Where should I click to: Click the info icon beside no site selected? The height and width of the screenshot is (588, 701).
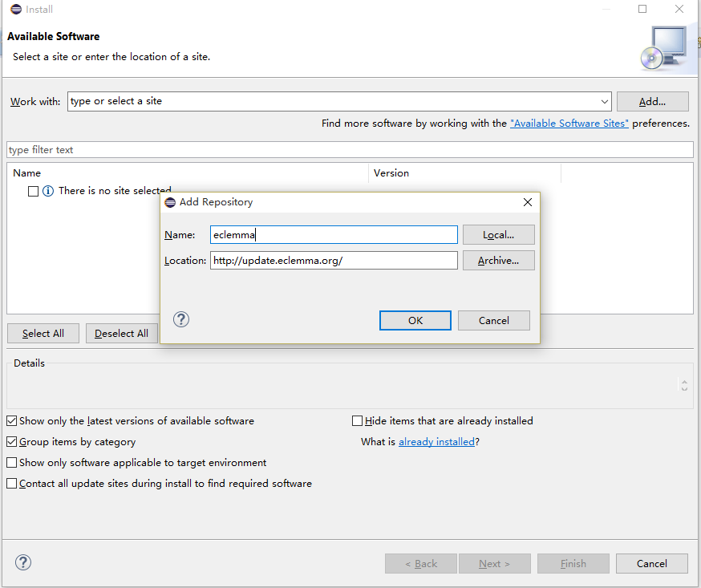pos(48,191)
